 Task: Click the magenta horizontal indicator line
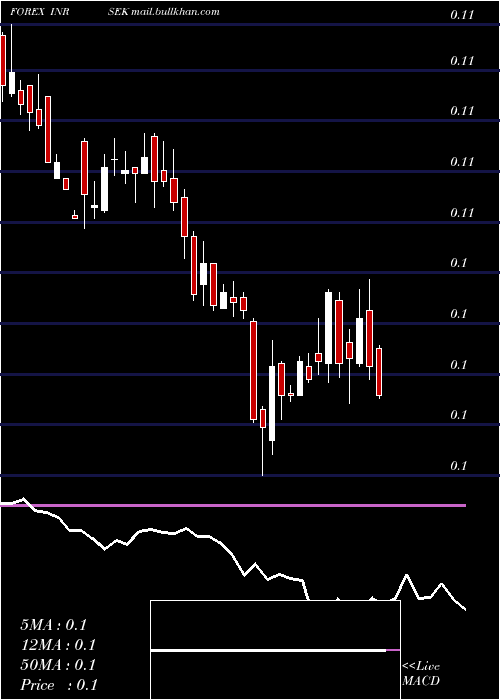[233, 505]
